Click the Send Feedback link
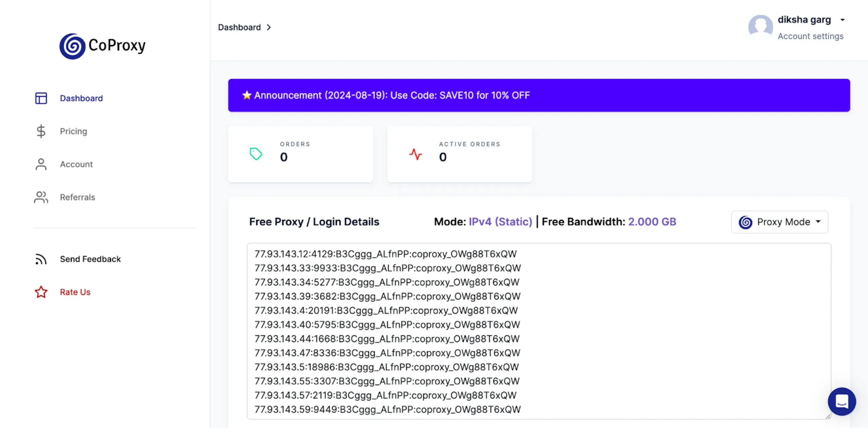The image size is (868, 433). 90,259
